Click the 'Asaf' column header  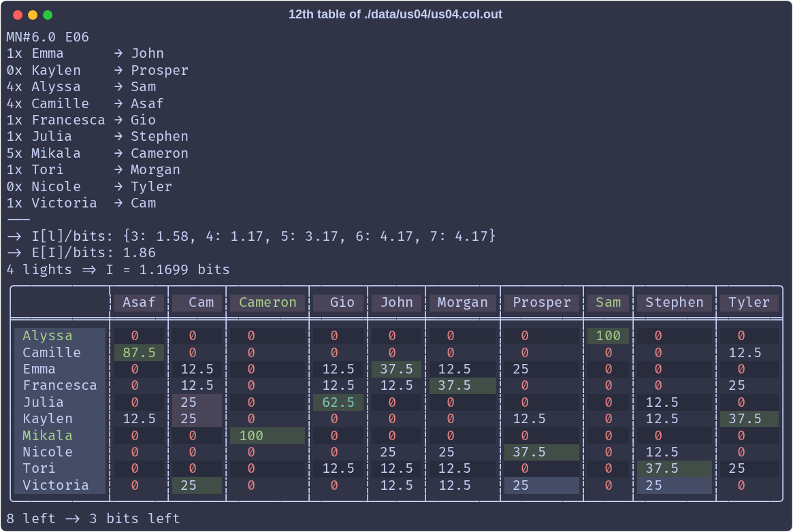click(x=139, y=302)
